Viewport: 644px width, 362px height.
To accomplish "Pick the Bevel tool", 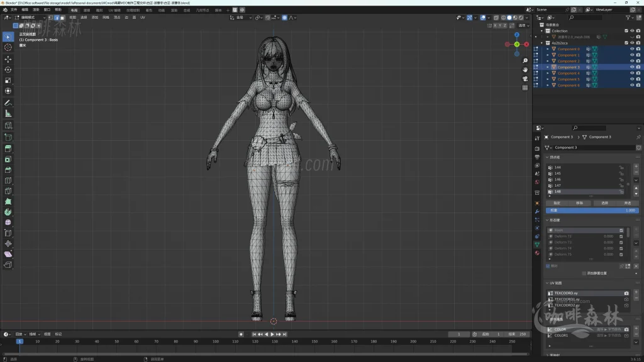I will 8,170.
